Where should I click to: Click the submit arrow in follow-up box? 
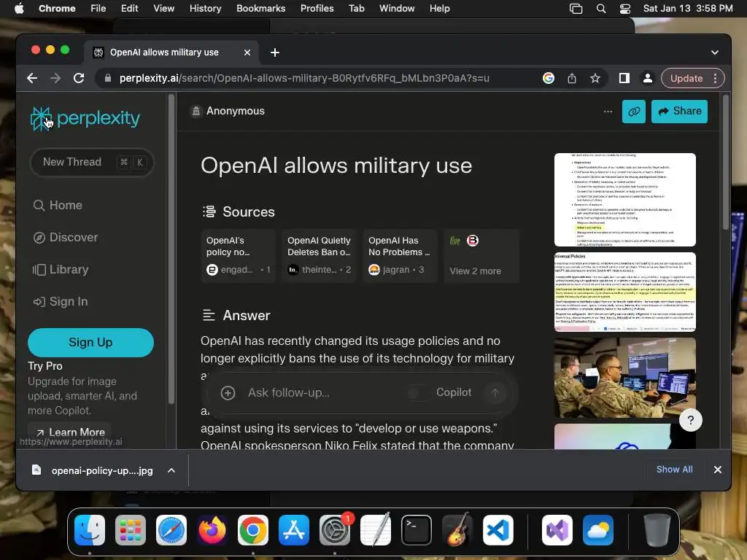(x=495, y=393)
